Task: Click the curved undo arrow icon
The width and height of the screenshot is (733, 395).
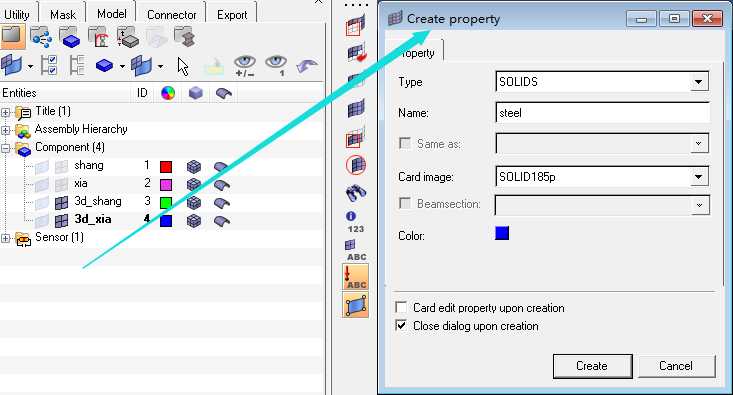Action: [x=307, y=66]
